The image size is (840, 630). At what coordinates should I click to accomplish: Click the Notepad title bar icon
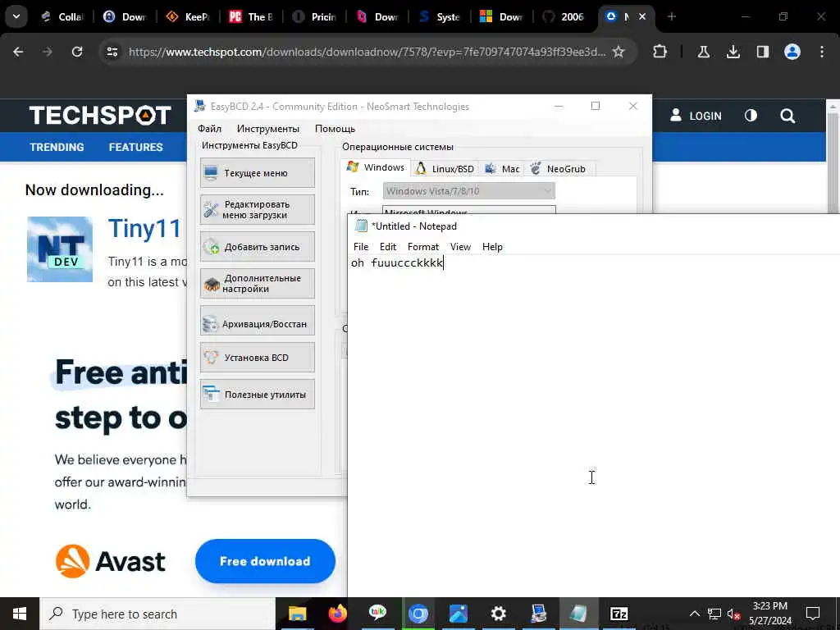362,226
